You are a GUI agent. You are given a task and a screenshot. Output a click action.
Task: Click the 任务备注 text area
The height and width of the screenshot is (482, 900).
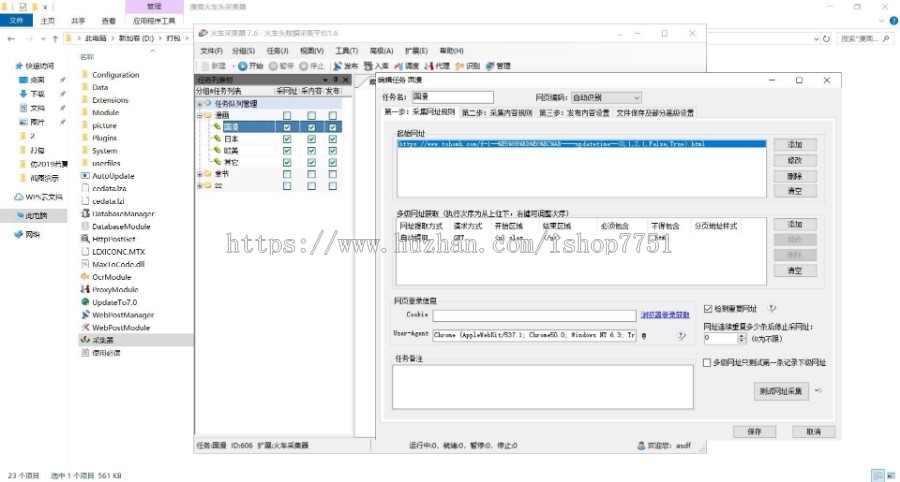coord(543,387)
